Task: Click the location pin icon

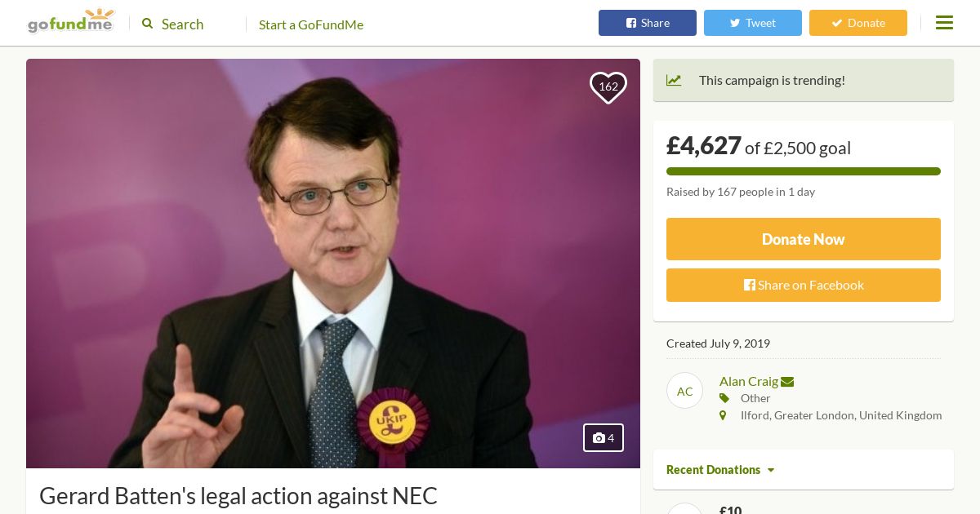Action: click(x=723, y=415)
